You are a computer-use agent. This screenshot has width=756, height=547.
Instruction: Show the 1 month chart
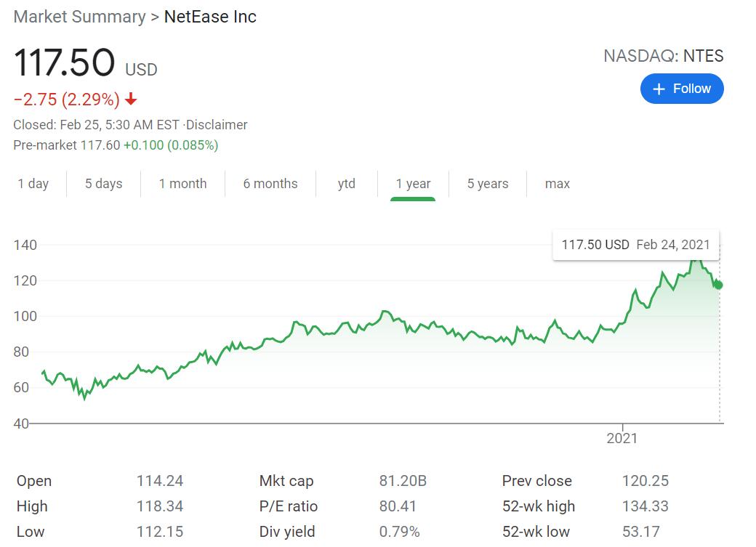click(x=182, y=184)
